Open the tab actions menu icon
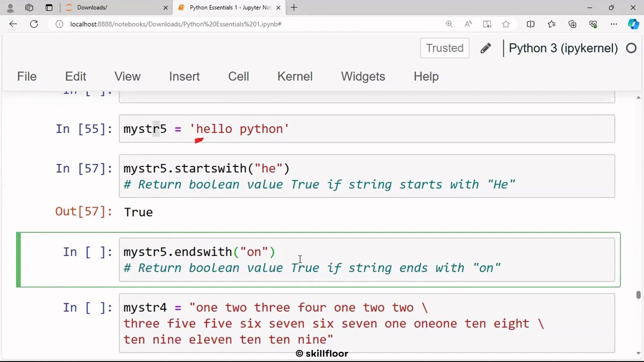644x362 pixels. point(49,8)
